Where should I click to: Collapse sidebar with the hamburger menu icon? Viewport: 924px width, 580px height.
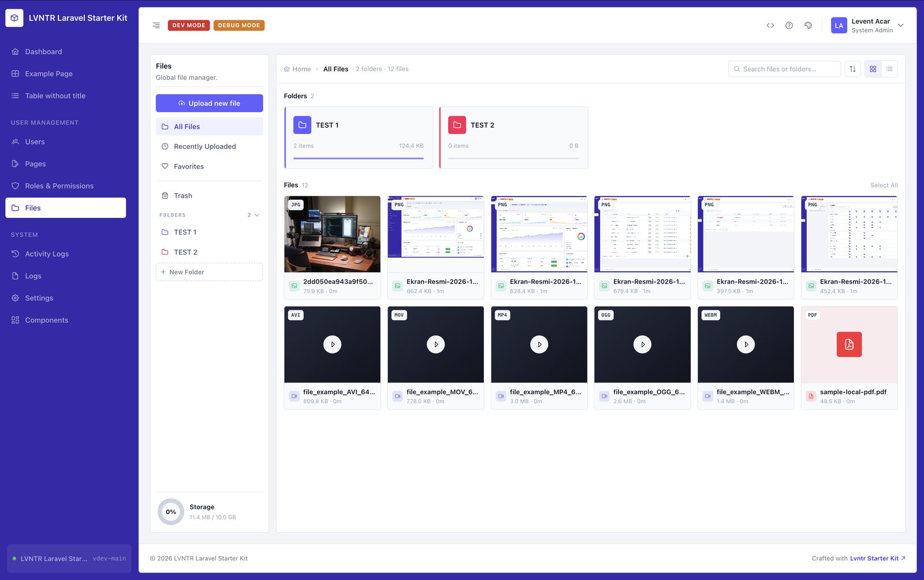pos(156,25)
